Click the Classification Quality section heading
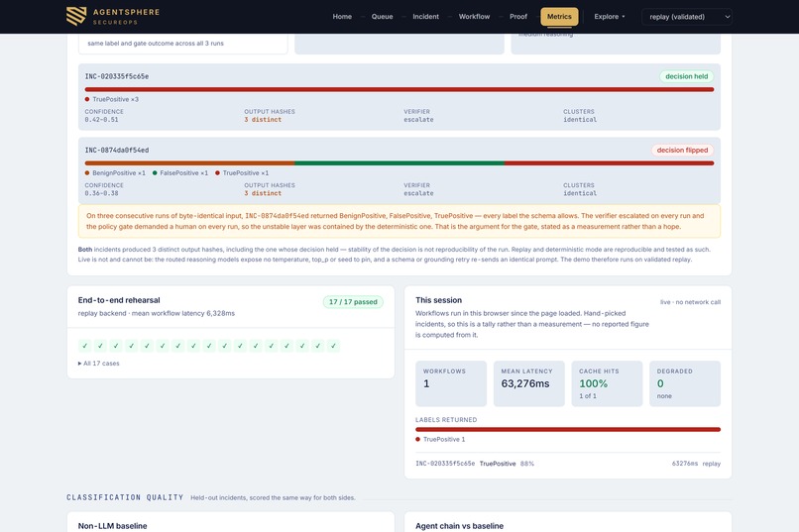Viewport: 799px width, 532px height. pyautogui.click(x=125, y=497)
